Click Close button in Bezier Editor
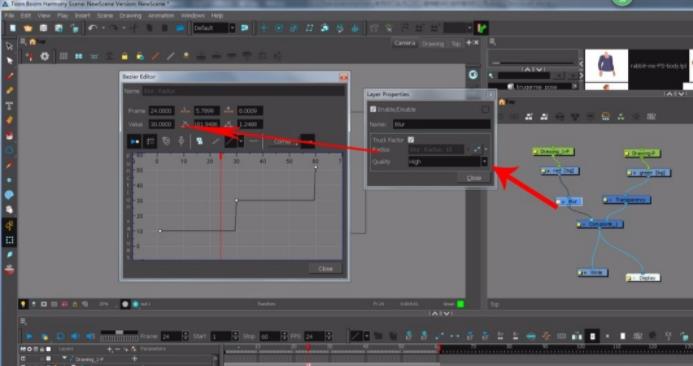 tap(325, 268)
